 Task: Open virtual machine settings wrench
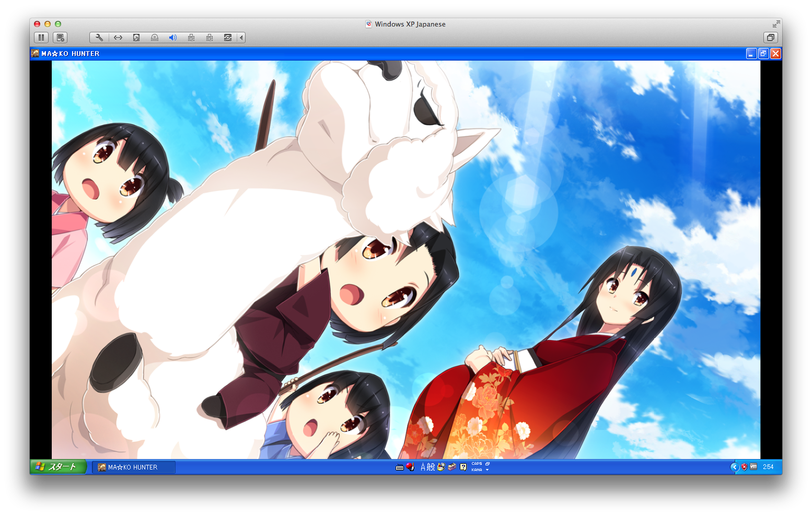point(99,38)
